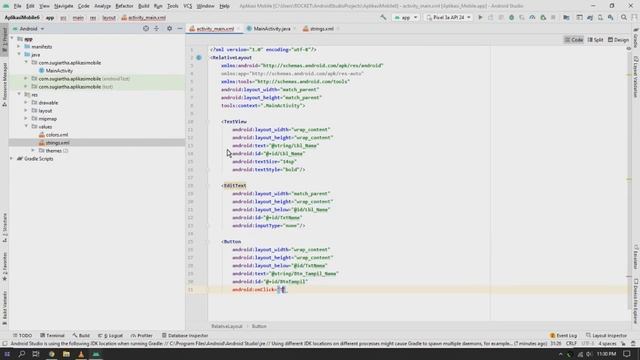640x360 pixels.
Task: Open the Terminal tool window
Action: pos(52,336)
